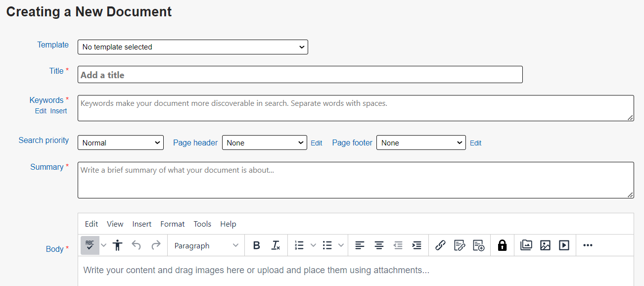Image resolution: width=644 pixels, height=286 pixels.
Task: Undo the last edit
Action: tap(137, 245)
